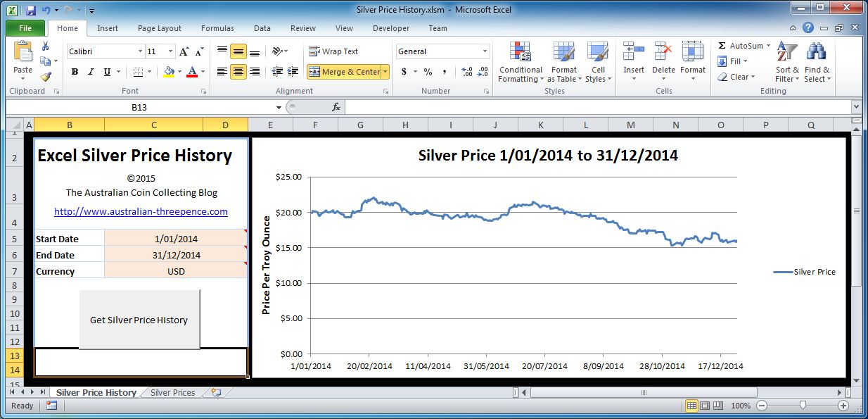This screenshot has width=868, height=419.
Task: Open the Name Box dropdown arrow
Action: 279,107
